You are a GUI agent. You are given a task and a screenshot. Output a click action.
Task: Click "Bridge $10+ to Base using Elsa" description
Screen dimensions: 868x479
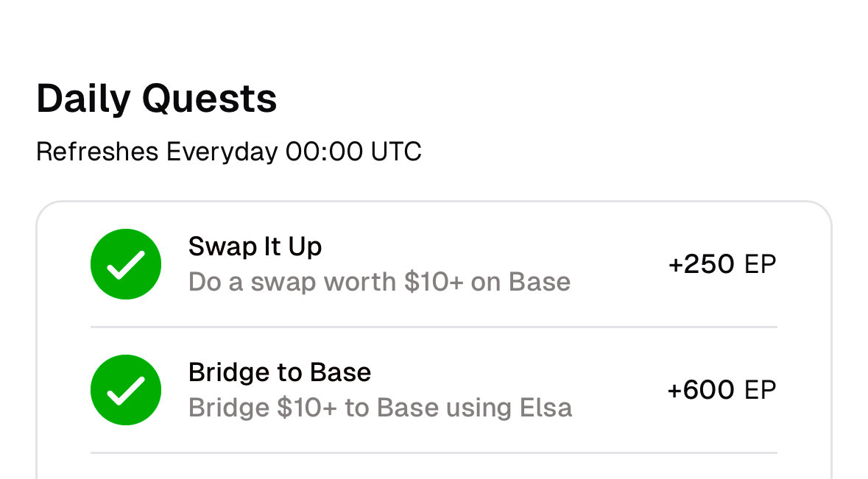coord(380,408)
